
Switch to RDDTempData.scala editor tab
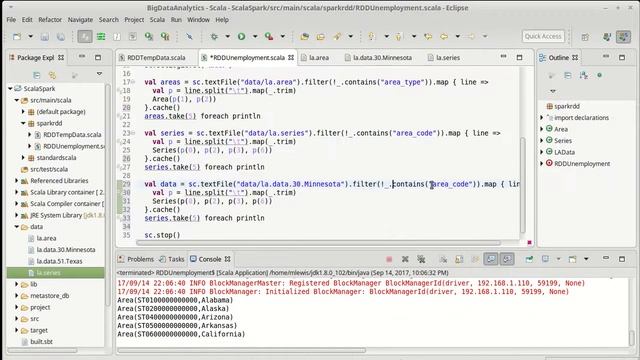click(x=156, y=58)
